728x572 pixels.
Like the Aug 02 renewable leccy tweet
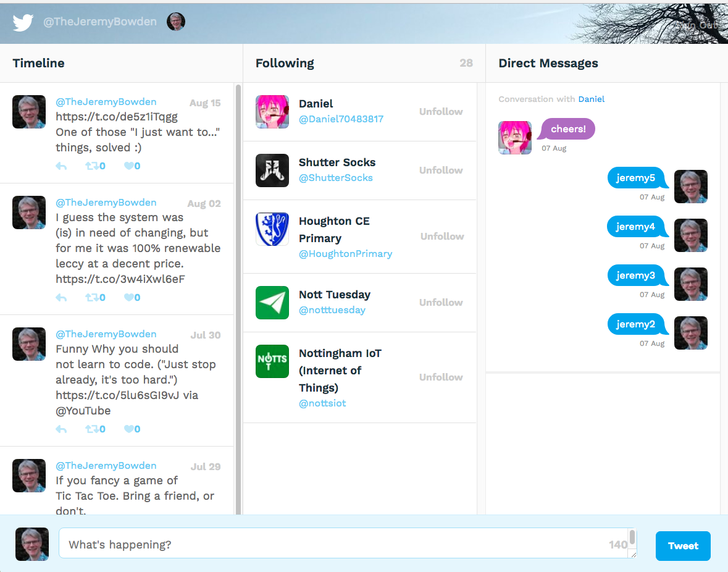(132, 298)
